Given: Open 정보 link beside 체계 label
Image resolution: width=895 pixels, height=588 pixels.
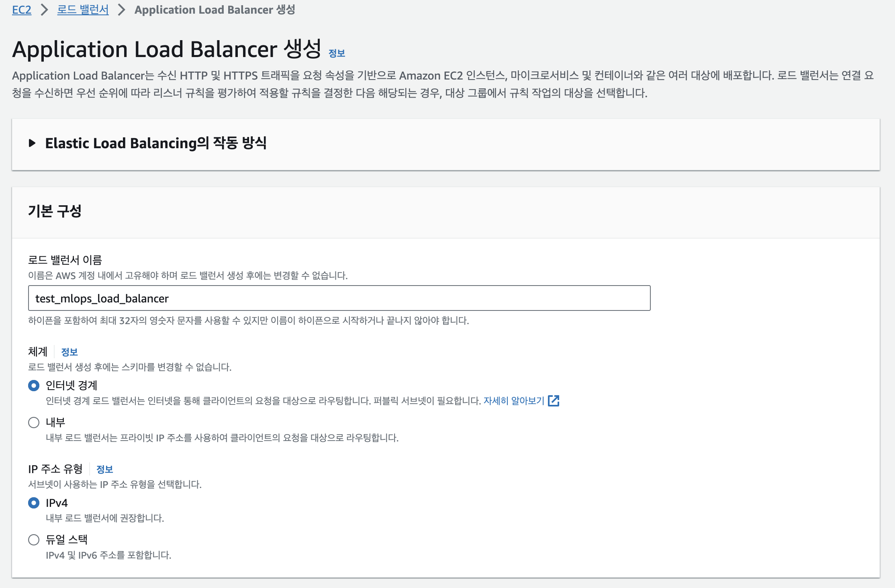Looking at the screenshot, I should coord(69,352).
